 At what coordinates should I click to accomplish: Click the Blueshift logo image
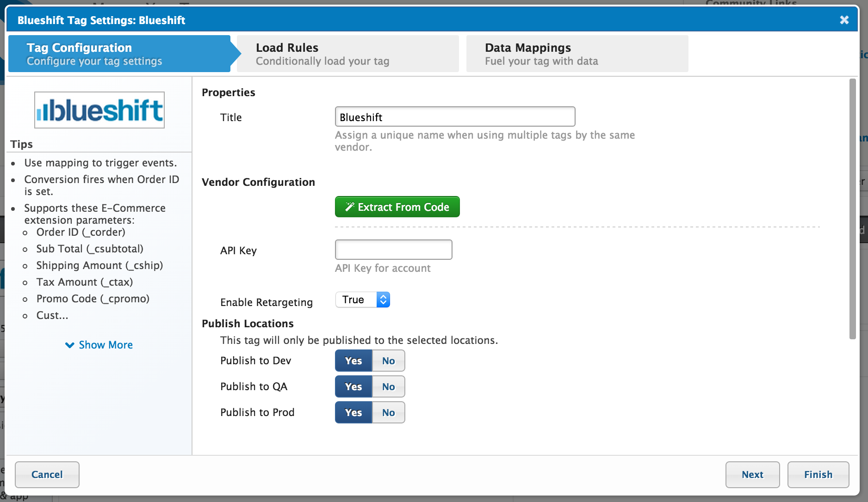(99, 110)
